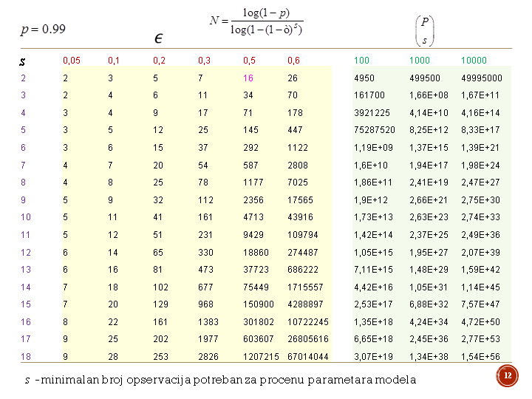Screen dimensions: 532x399
Task: Click the cell showing 4713
Action: (253, 217)
